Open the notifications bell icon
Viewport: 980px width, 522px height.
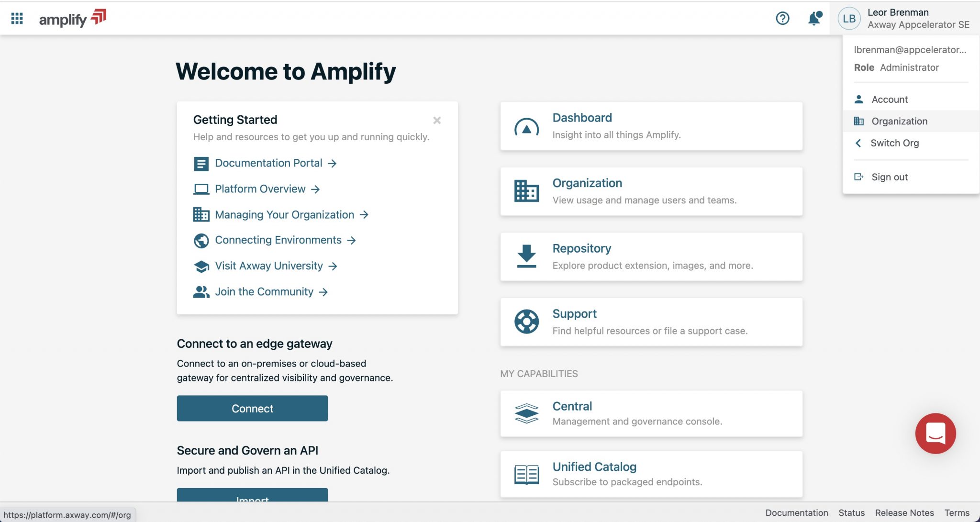tap(813, 18)
